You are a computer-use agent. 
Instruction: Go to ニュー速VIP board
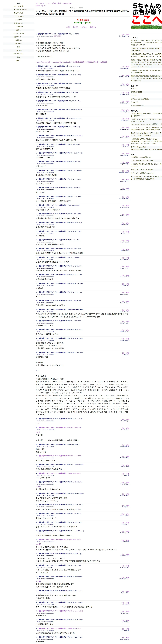19,27
